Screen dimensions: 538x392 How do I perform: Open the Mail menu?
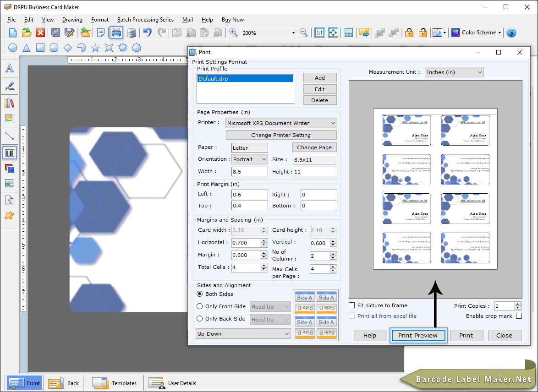point(187,20)
